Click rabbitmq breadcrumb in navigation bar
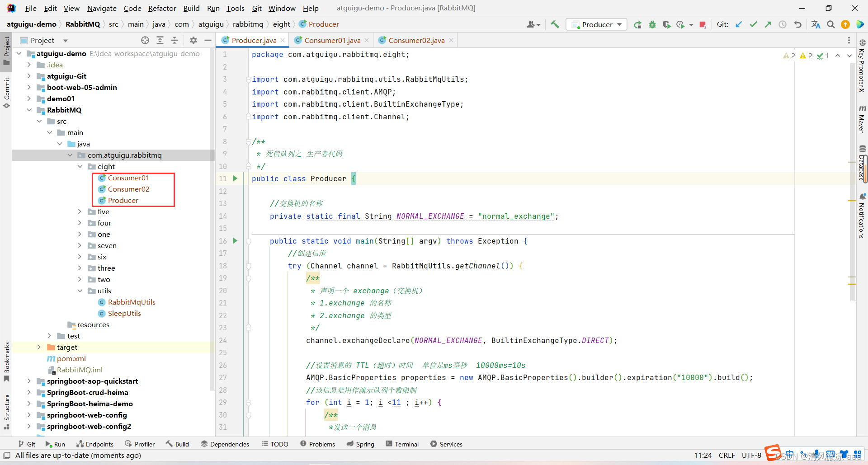 coord(248,24)
